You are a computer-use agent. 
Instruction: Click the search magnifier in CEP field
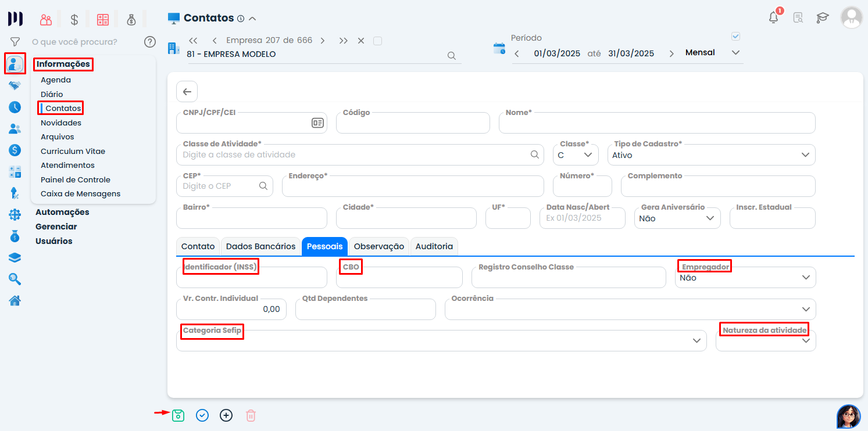coord(263,186)
